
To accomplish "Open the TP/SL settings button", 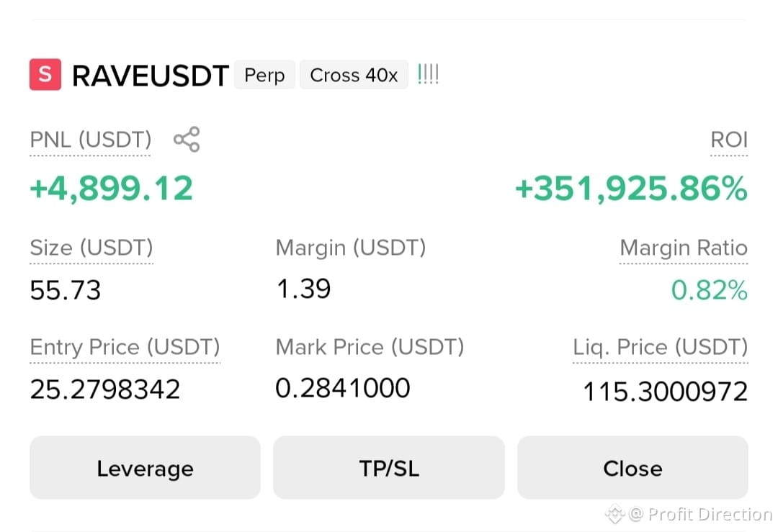I will (x=389, y=467).
